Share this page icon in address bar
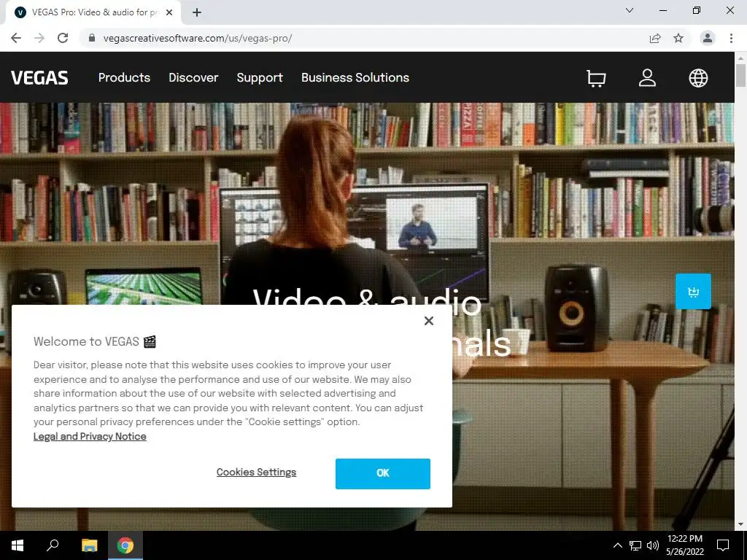The width and height of the screenshot is (747, 560). 655,38
